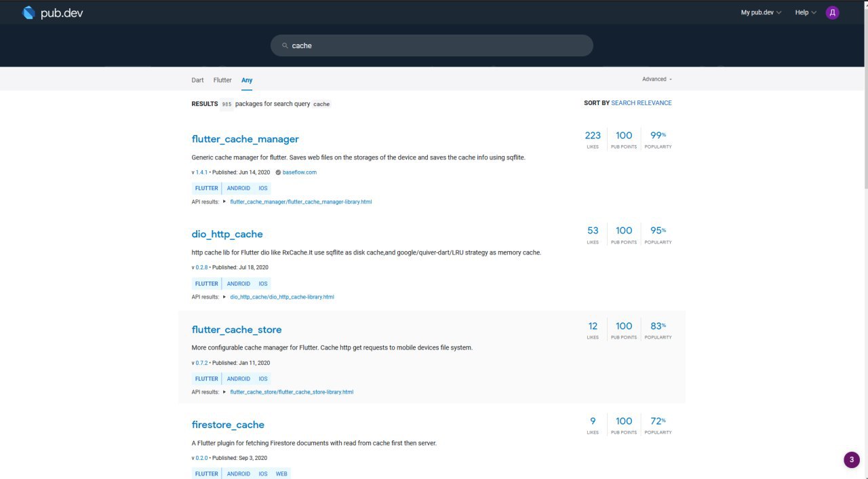Open the dio_http_cache package
868x479 pixels.
(x=227, y=234)
